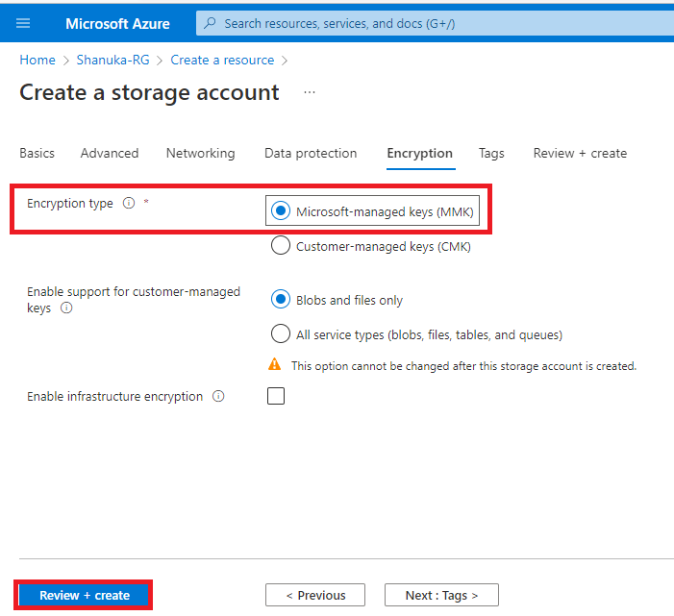Open the ellipsis menu beside page title
This screenshot has width=674, height=616.
pyautogui.click(x=309, y=92)
